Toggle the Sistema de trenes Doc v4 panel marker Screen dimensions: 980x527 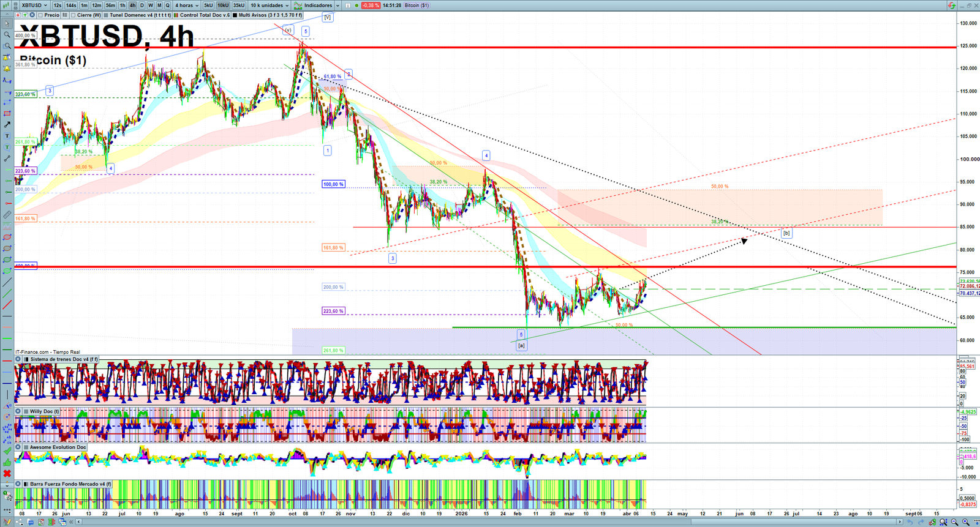tap(26, 359)
